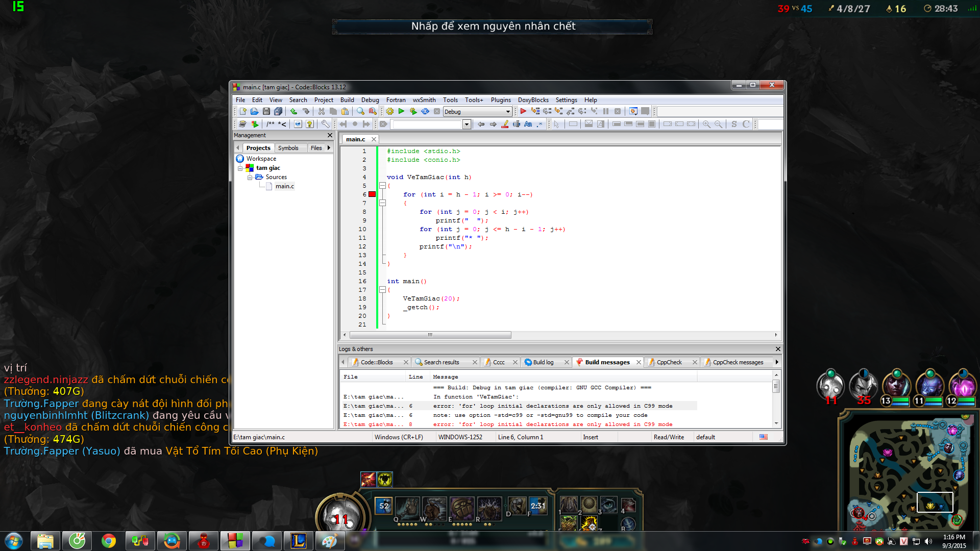
Task: Collapse the fold marker at line 17
Action: [382, 290]
